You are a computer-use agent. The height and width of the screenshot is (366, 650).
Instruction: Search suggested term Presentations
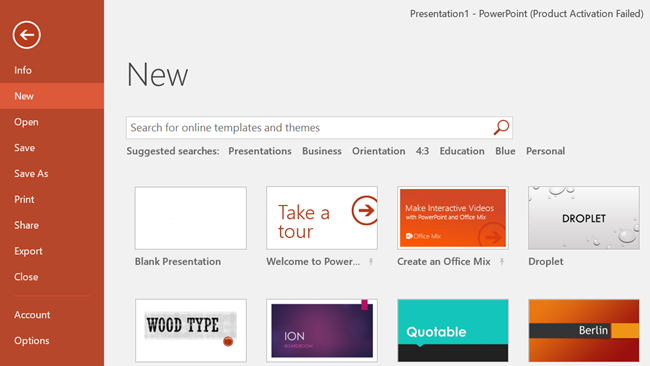point(260,151)
